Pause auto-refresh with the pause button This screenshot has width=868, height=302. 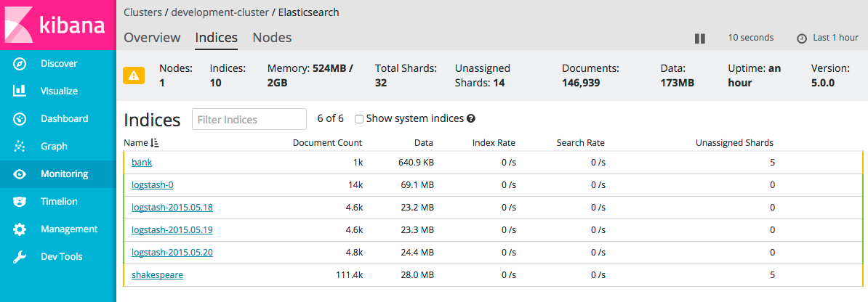point(700,38)
